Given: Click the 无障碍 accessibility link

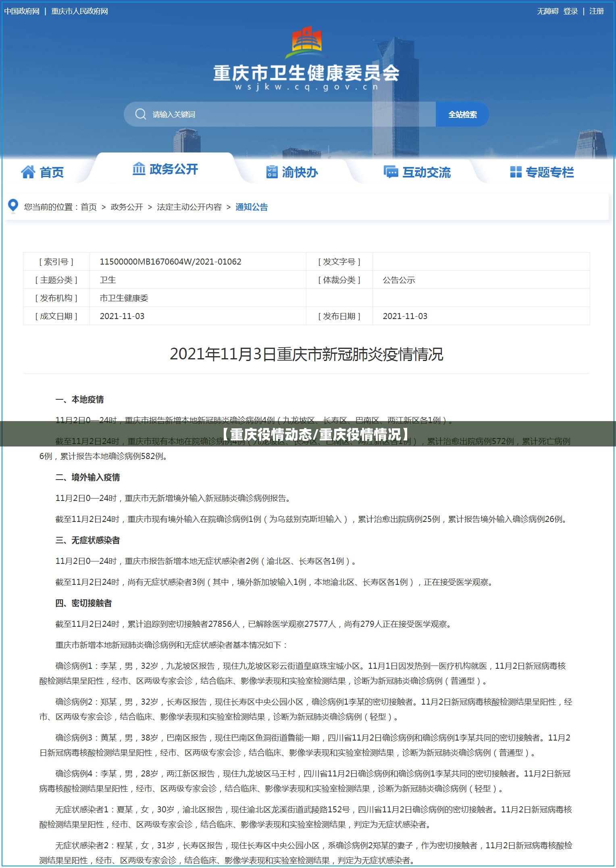Looking at the screenshot, I should point(547,11).
